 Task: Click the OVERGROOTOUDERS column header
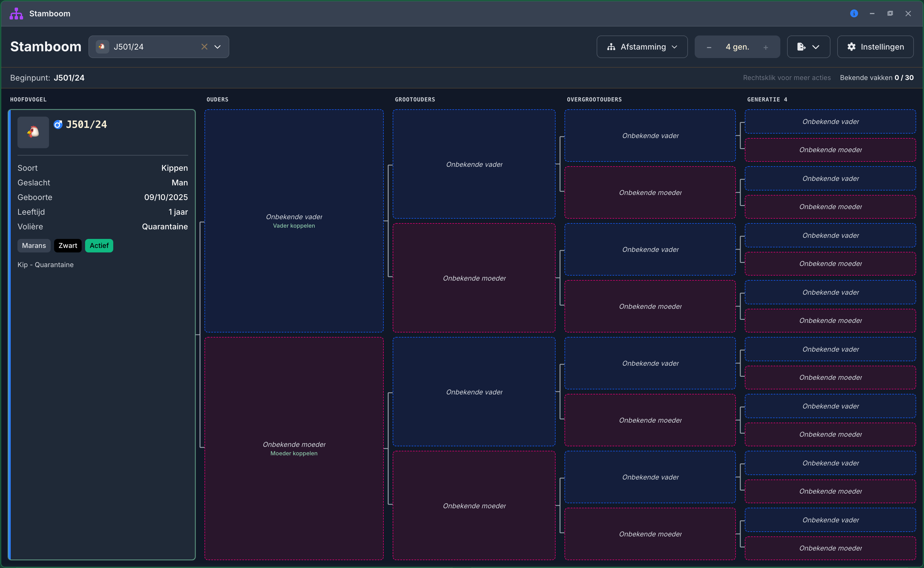pos(594,99)
